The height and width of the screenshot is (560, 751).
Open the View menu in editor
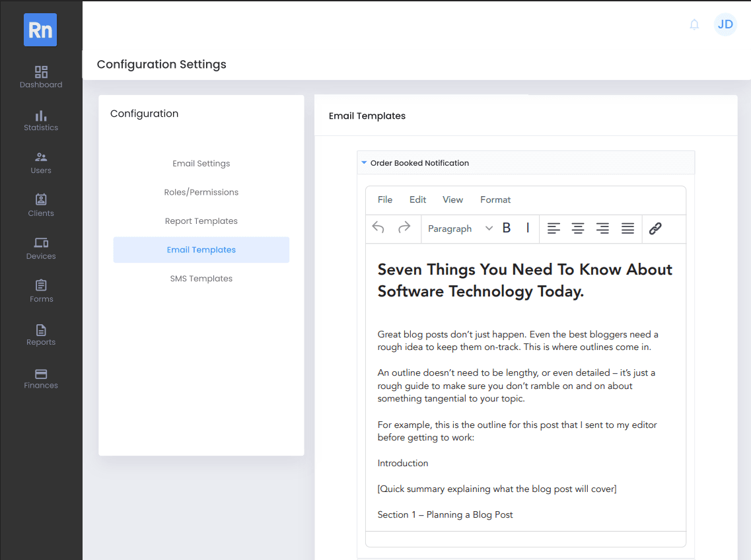[452, 199]
